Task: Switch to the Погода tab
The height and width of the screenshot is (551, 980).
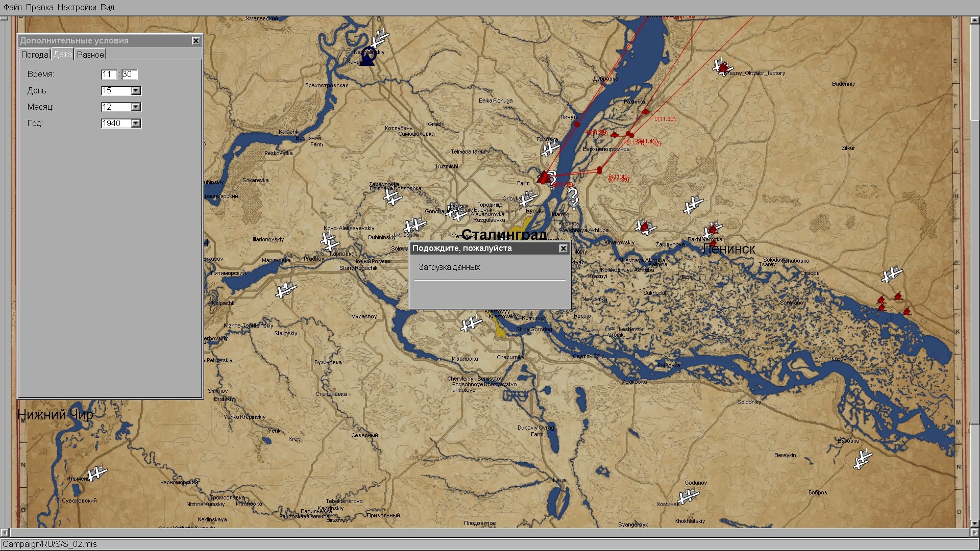Action: point(35,55)
